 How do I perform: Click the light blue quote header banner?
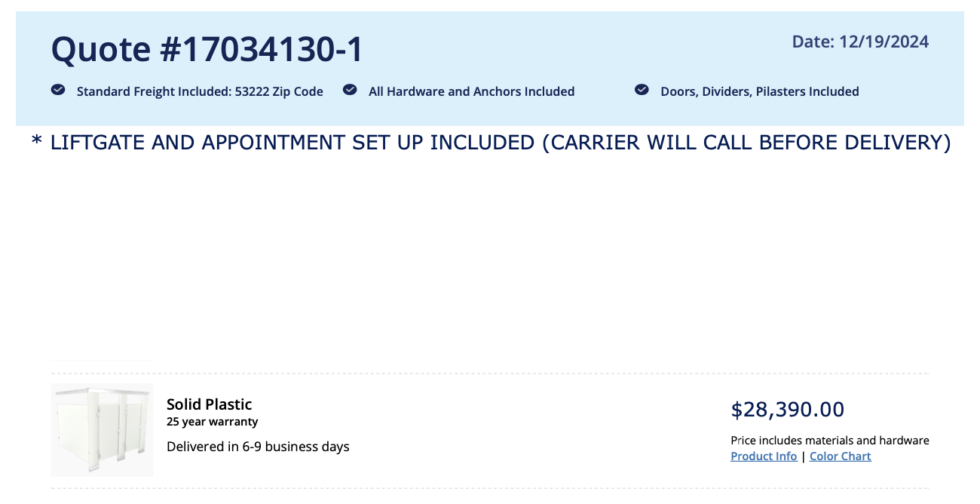pos(490,69)
